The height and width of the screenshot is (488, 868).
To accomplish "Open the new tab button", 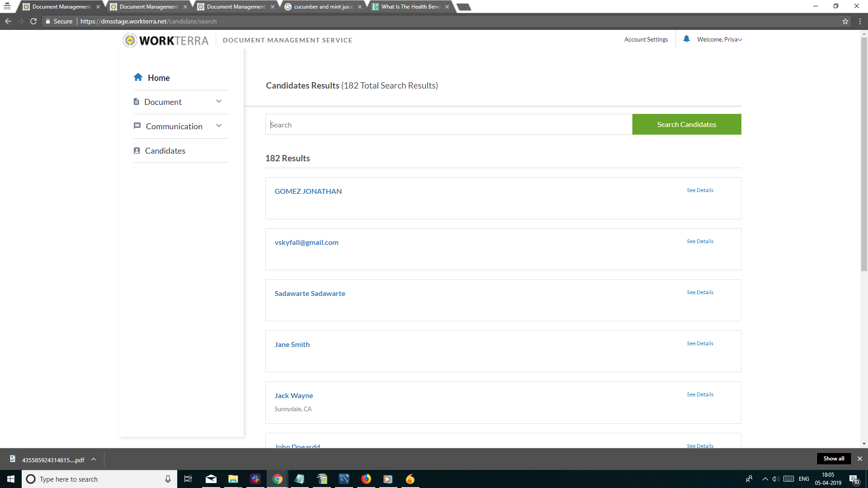I will [x=463, y=7].
